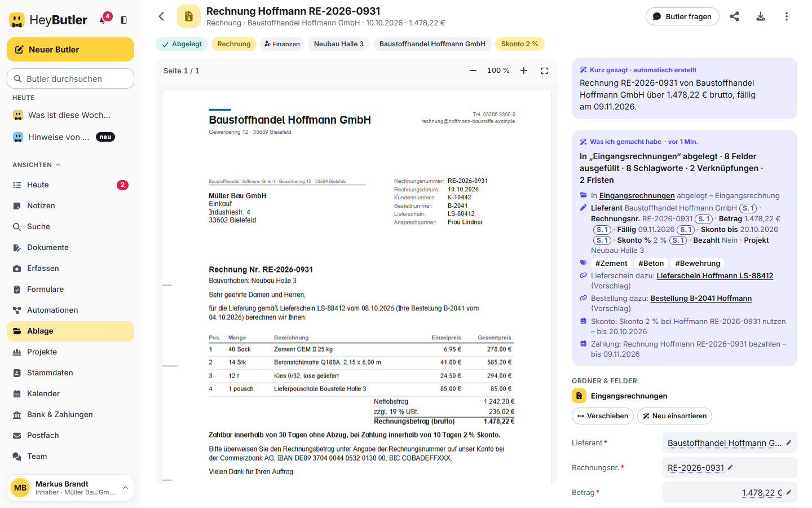Click Butler fragen button

682,16
